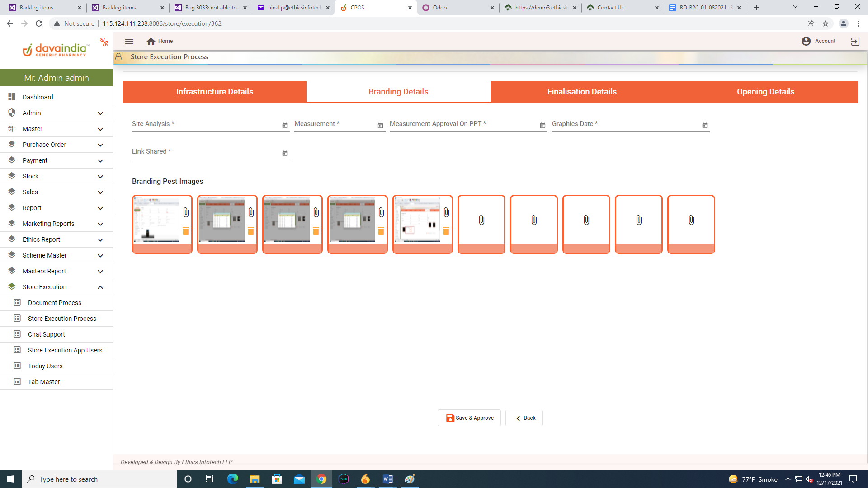This screenshot has height=488, width=868.
Task: Open Link Shared calendar picker icon
Action: [285, 154]
